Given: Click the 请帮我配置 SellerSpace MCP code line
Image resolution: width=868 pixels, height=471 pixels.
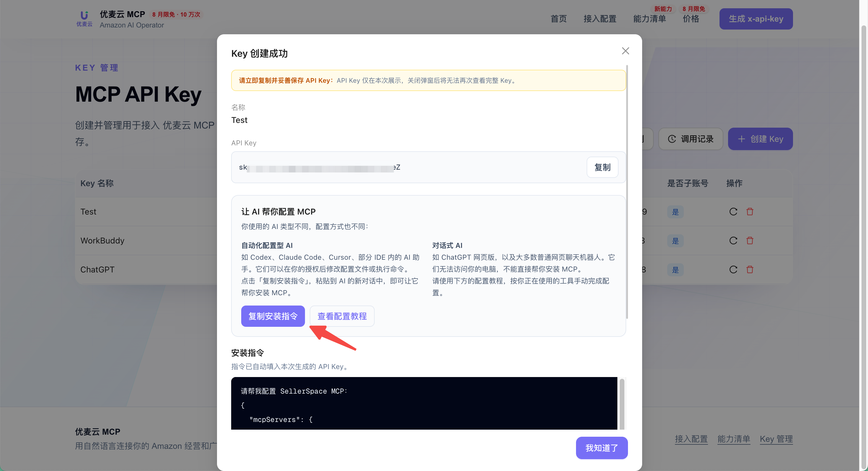Looking at the screenshot, I should 294,391.
